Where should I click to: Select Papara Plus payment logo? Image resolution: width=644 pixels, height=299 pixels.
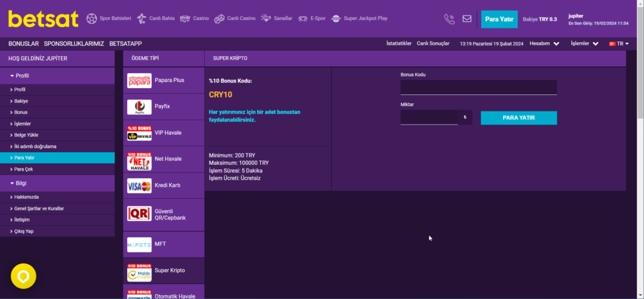[139, 80]
